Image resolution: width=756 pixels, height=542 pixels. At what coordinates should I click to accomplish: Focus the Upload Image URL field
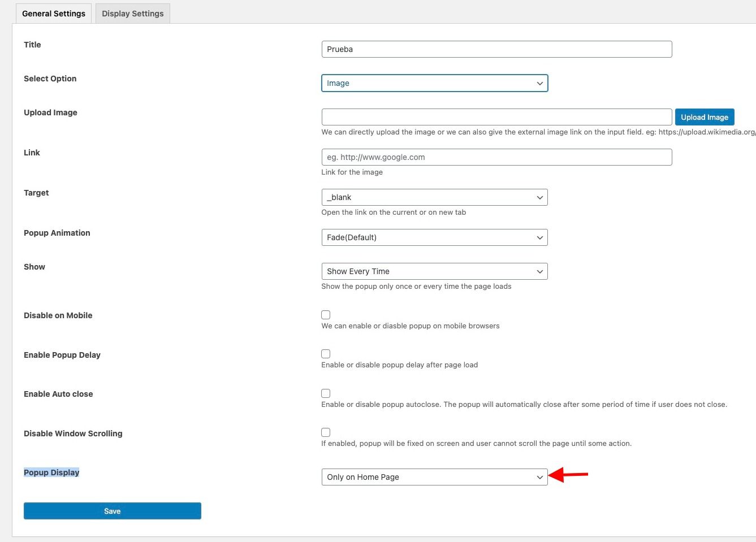(x=496, y=117)
